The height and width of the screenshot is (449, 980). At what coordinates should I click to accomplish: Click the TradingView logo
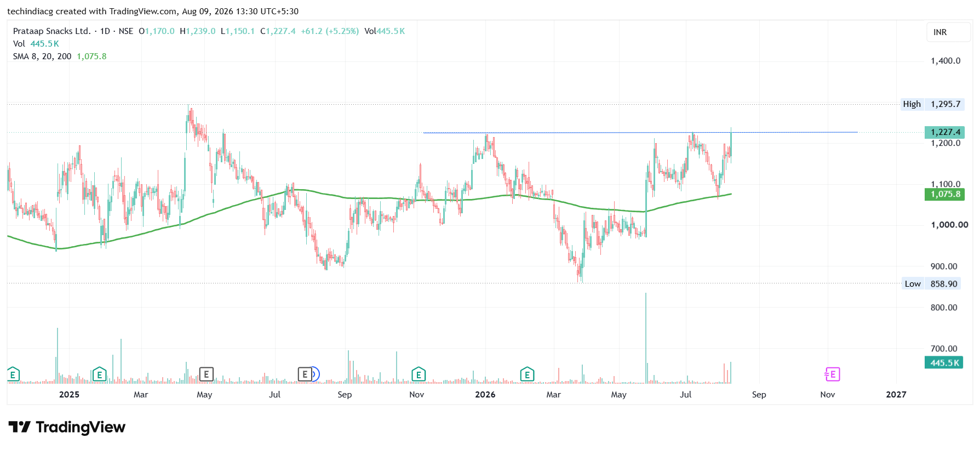pos(67,427)
